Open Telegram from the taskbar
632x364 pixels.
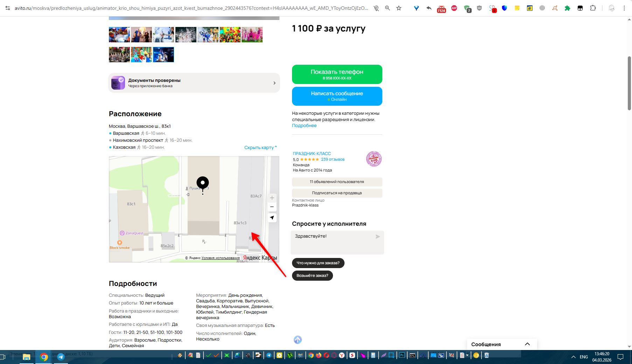[x=61, y=357]
